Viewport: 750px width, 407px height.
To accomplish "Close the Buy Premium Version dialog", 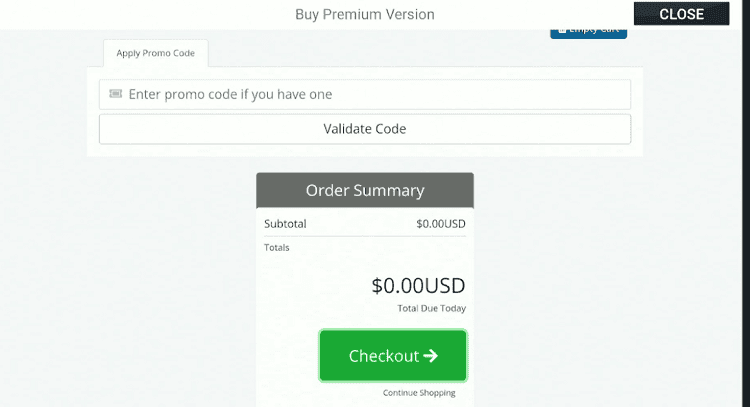I will tap(682, 14).
